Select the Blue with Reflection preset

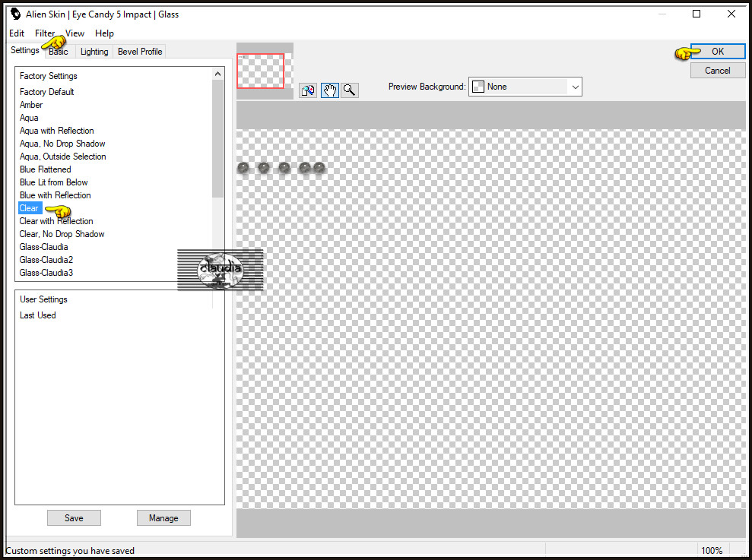click(x=56, y=195)
